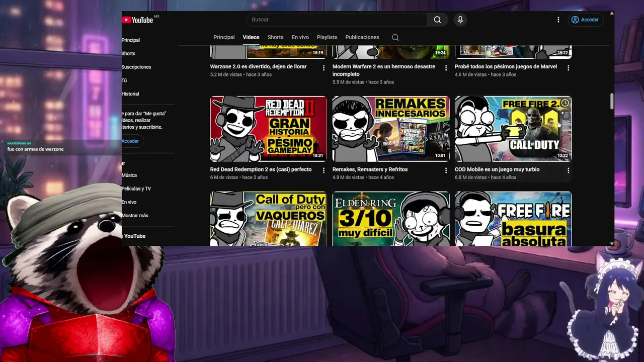Click the search magnifier button

(x=437, y=20)
